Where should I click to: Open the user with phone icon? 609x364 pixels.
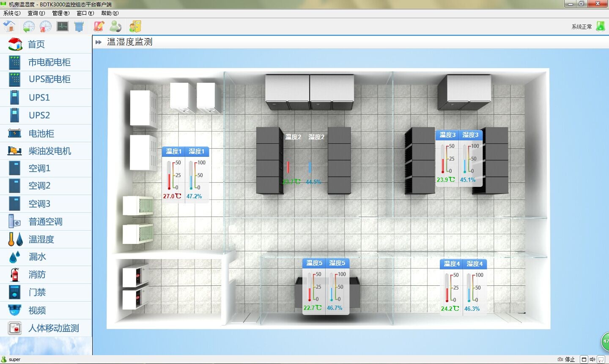[115, 26]
